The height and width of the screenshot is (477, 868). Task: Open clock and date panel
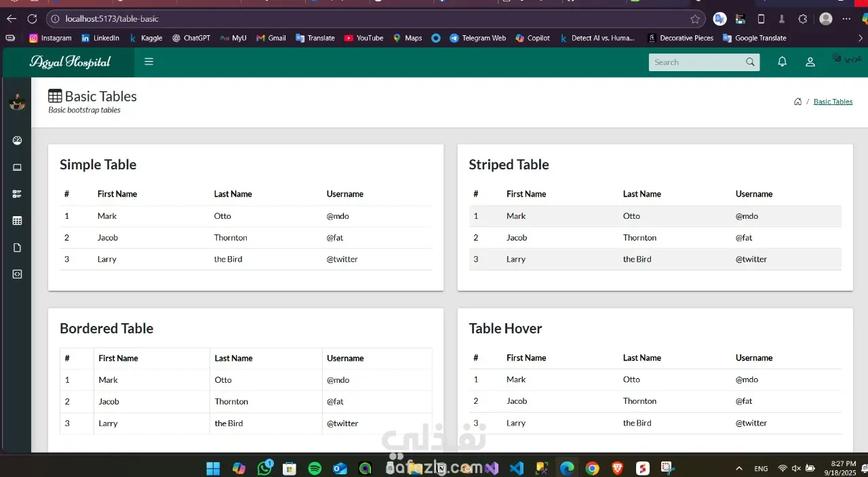[x=841, y=468]
